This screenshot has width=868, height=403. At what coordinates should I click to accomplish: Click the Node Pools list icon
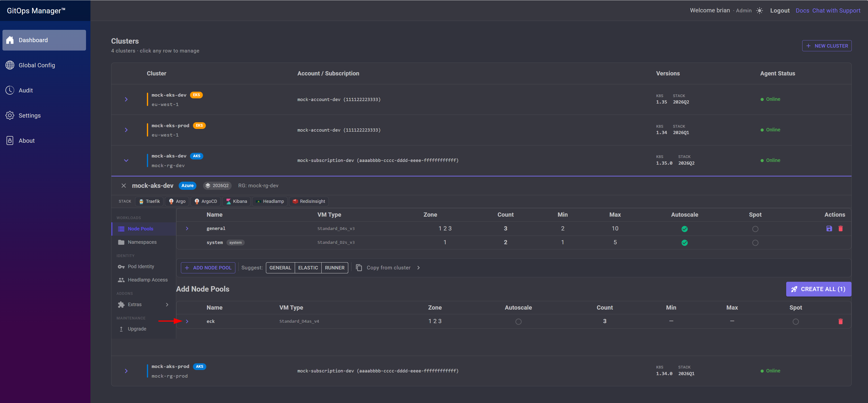[x=121, y=229]
